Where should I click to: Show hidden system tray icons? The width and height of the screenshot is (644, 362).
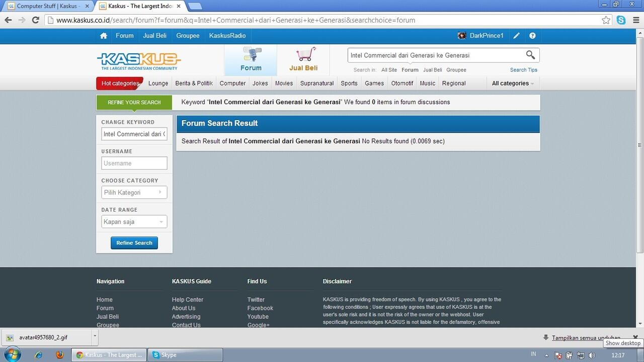click(547, 355)
